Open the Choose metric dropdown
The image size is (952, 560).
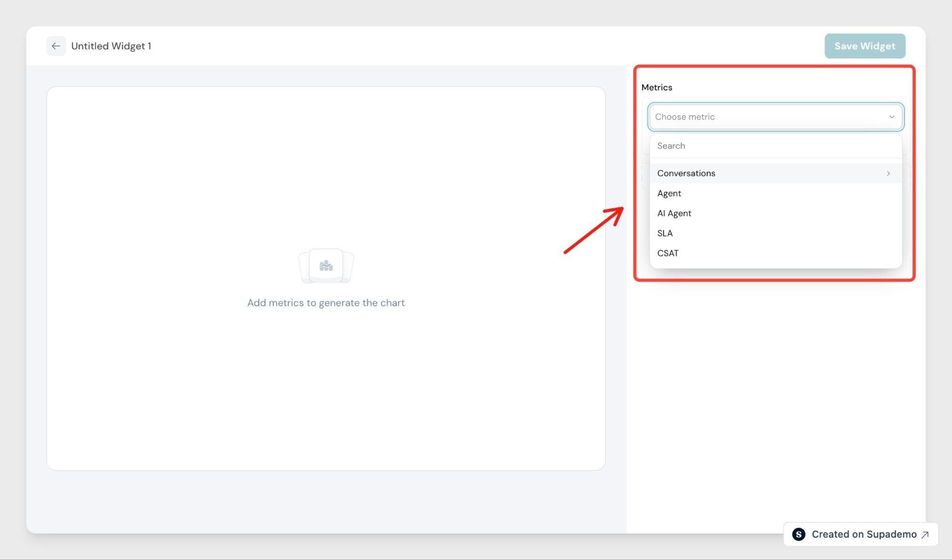click(x=775, y=117)
